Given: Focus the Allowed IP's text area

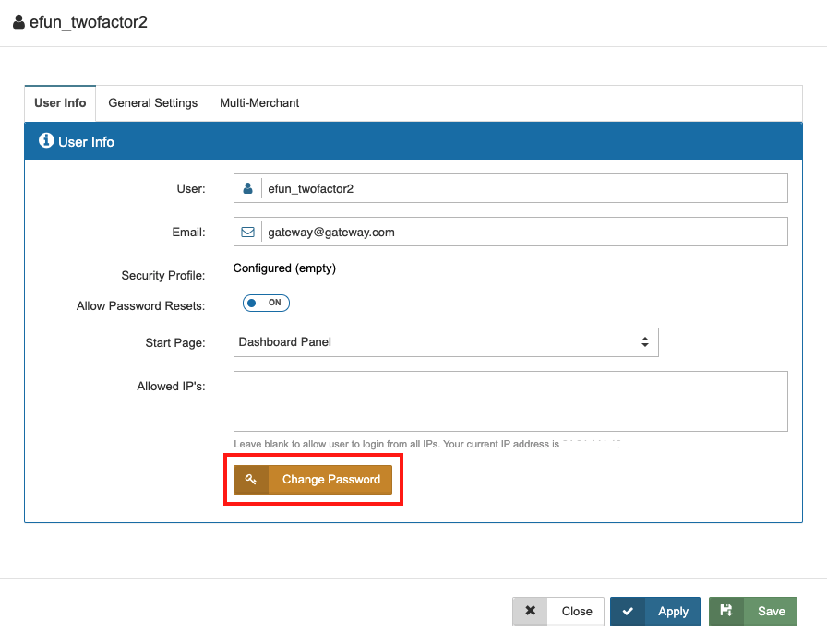Looking at the screenshot, I should pos(509,401).
